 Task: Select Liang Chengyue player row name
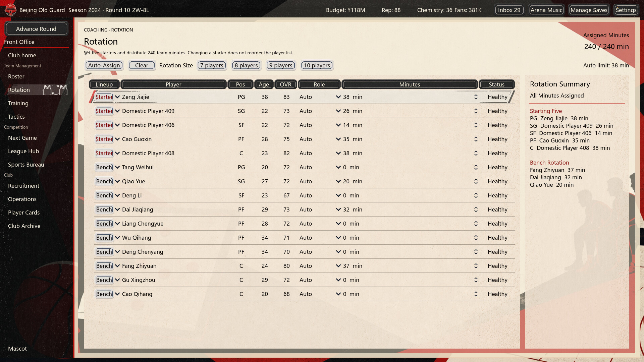pos(143,224)
